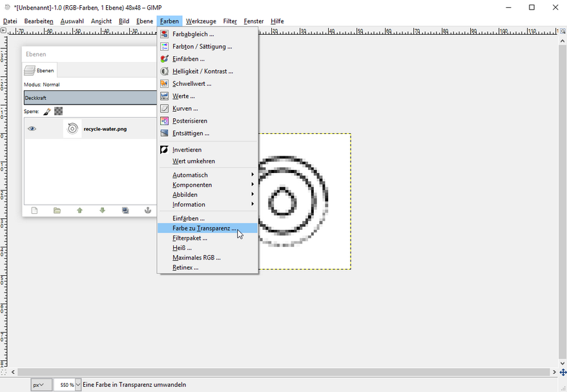Image resolution: width=567 pixels, height=392 pixels.
Task: Open the Werkzeuge menu
Action: click(201, 21)
